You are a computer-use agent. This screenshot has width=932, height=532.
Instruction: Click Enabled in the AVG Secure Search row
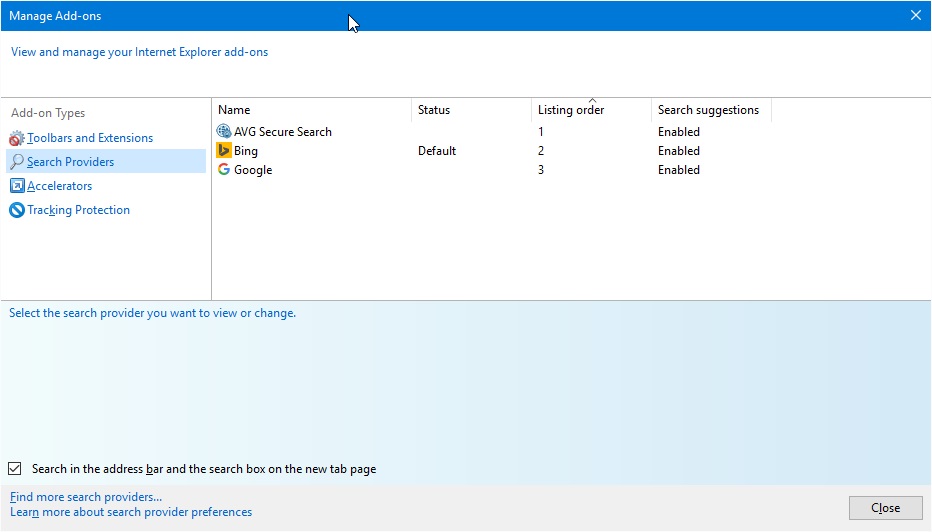click(679, 132)
